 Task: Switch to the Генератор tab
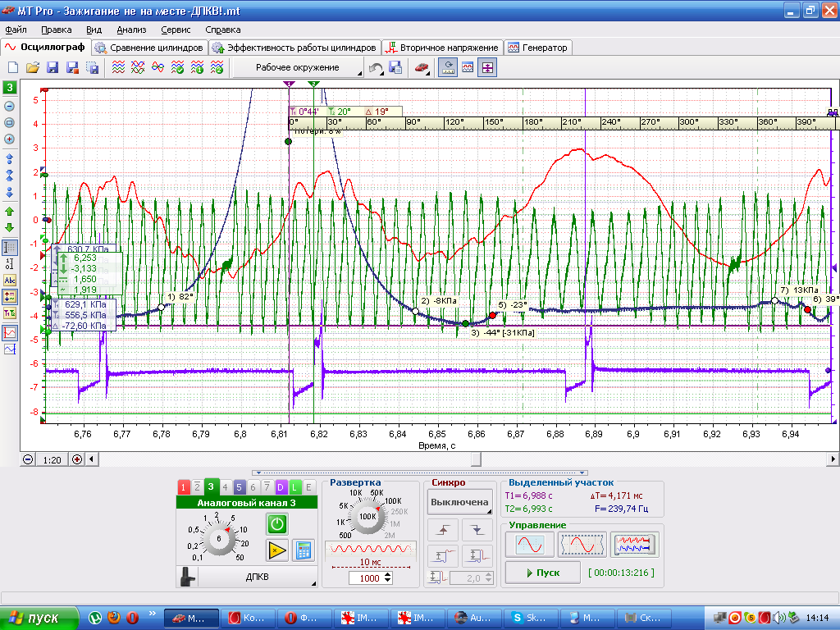[538, 48]
